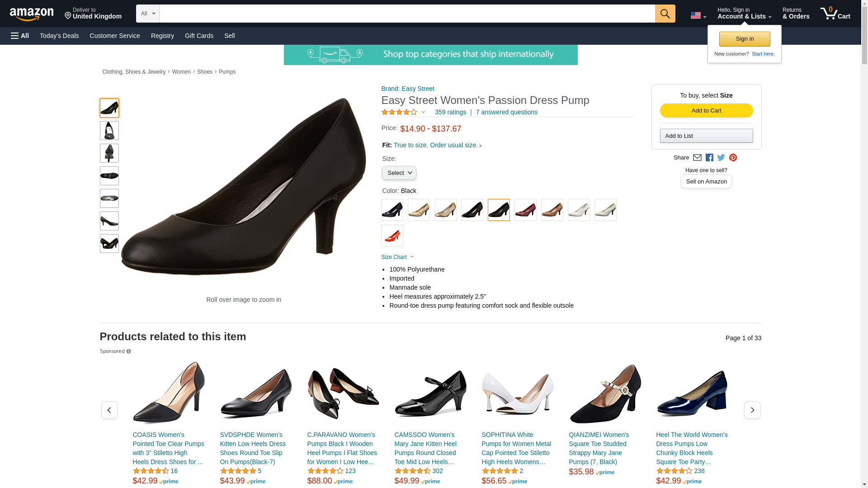Click inside the Amazon search field
This screenshot has height=488, width=868.
pos(407,14)
